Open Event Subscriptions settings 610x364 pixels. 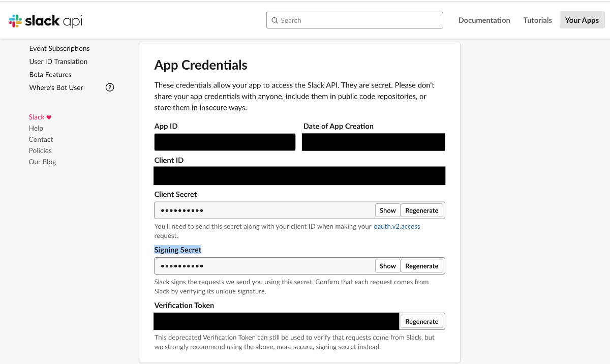click(59, 48)
